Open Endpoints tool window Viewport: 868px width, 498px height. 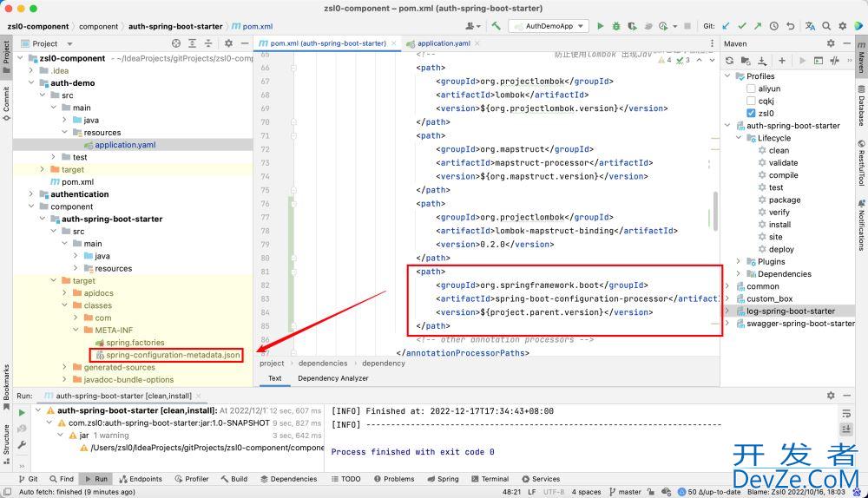coord(141,479)
